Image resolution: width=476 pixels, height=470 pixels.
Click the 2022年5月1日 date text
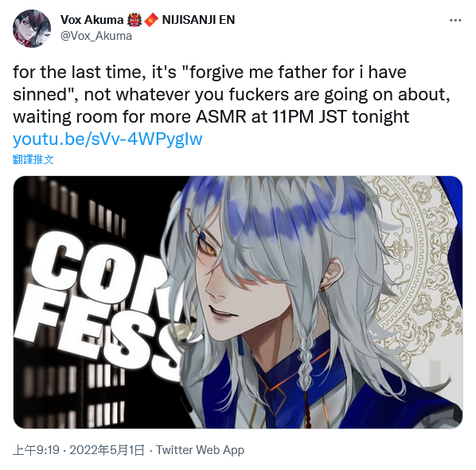(x=107, y=450)
